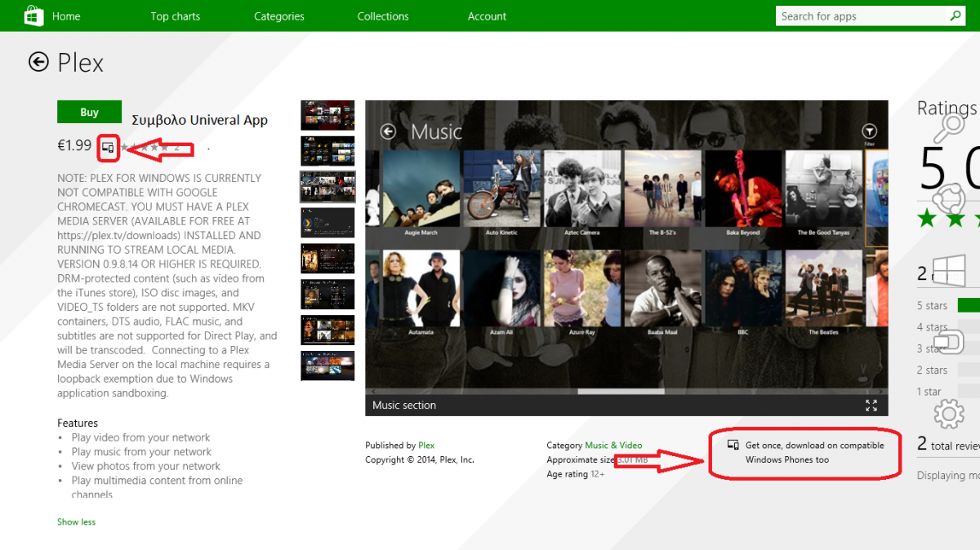The height and width of the screenshot is (550, 980).
Task: Click the Plex app title
Action: coord(81,63)
